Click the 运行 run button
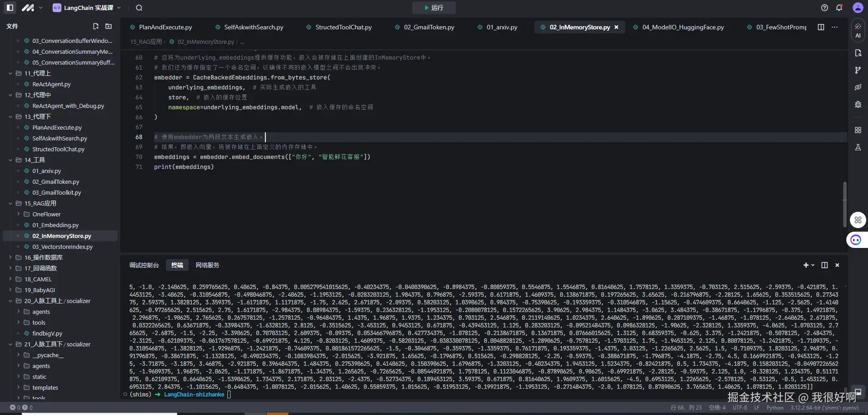This screenshot has height=415, width=868. [434, 8]
